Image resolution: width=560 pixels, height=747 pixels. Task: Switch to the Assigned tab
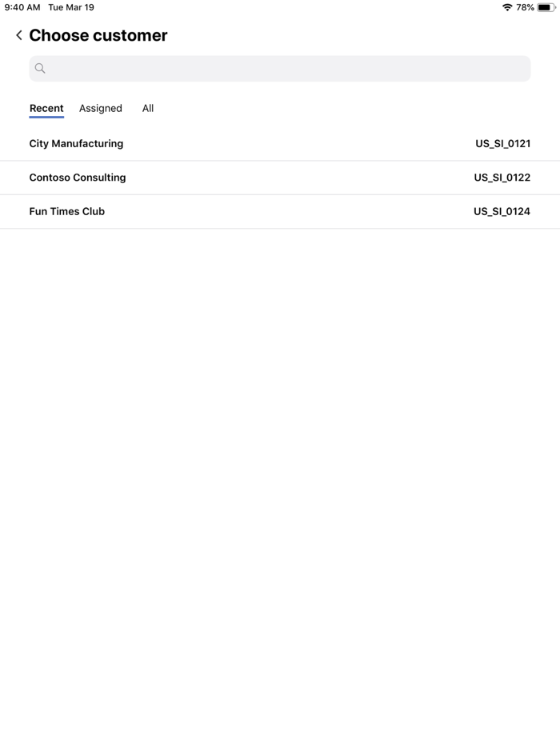pyautogui.click(x=100, y=108)
